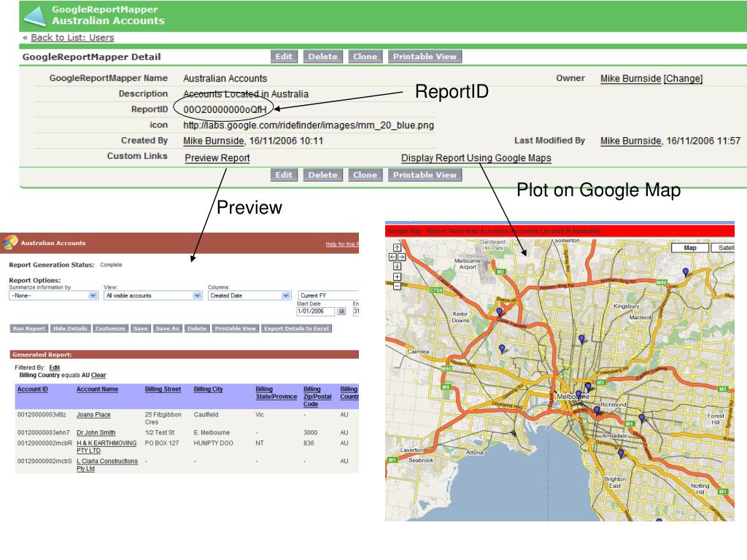747x560 pixels.
Task: Open the View dropdown showing All visible accounts
Action: [153, 296]
